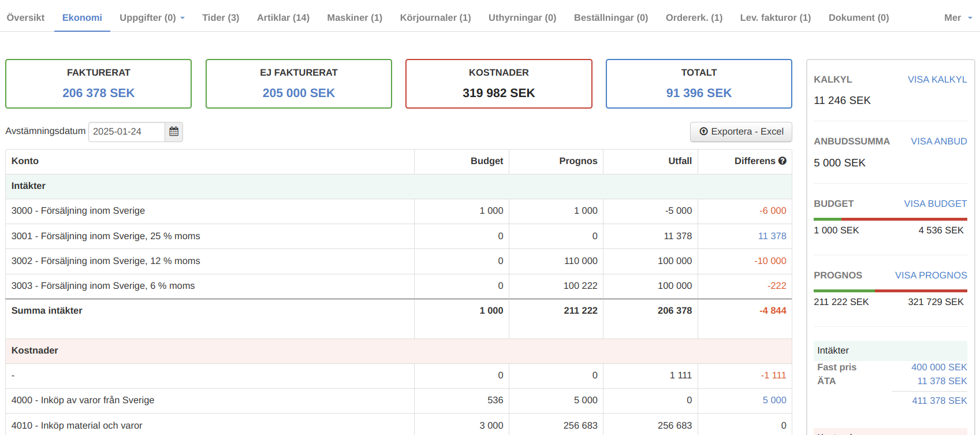Open the Mer dropdown menu

(957, 18)
